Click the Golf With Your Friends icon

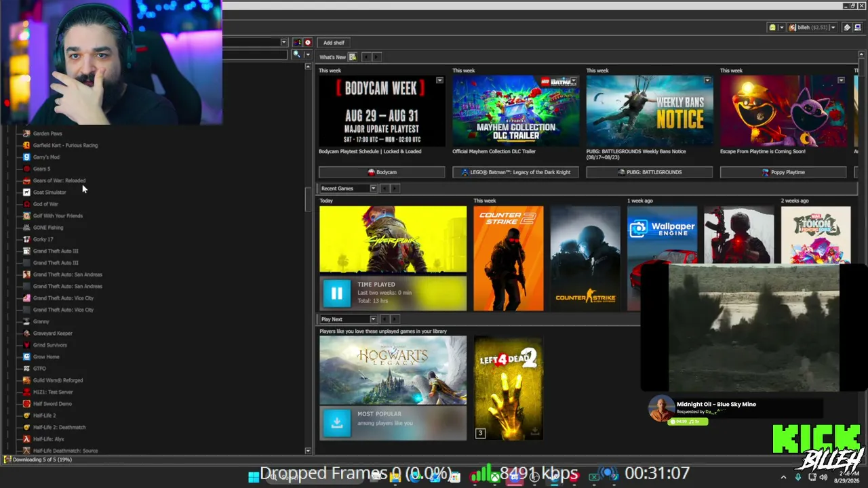[26, 216]
